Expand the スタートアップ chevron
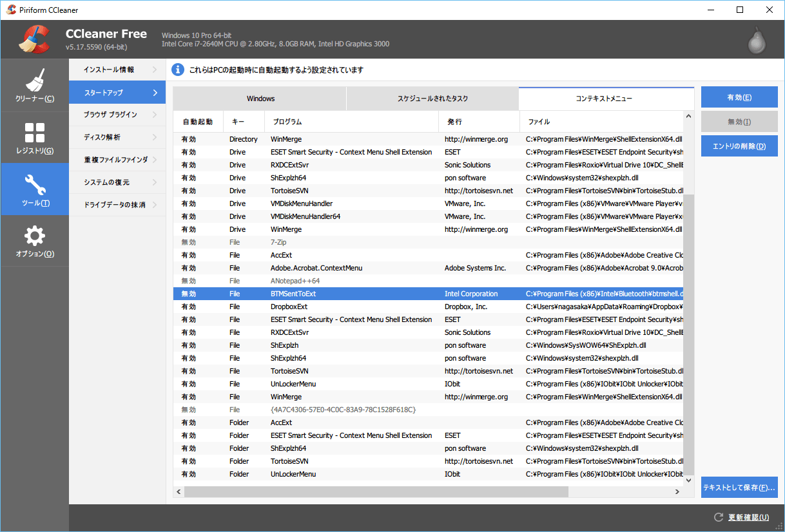This screenshot has width=785, height=532. pyautogui.click(x=155, y=92)
